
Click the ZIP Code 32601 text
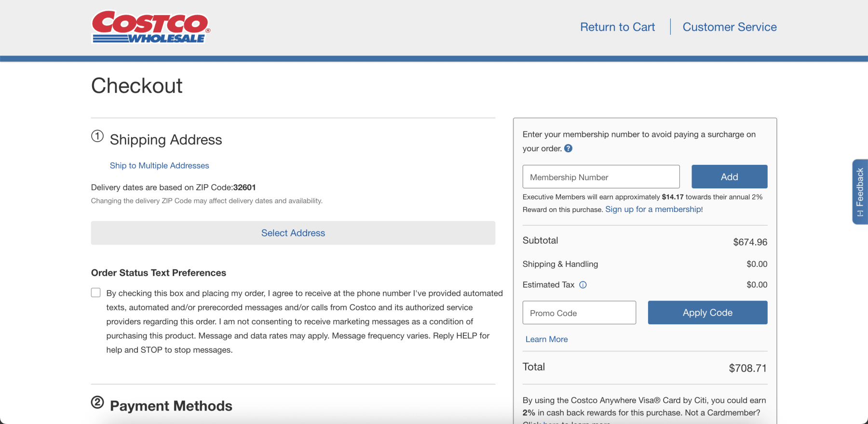coord(244,187)
